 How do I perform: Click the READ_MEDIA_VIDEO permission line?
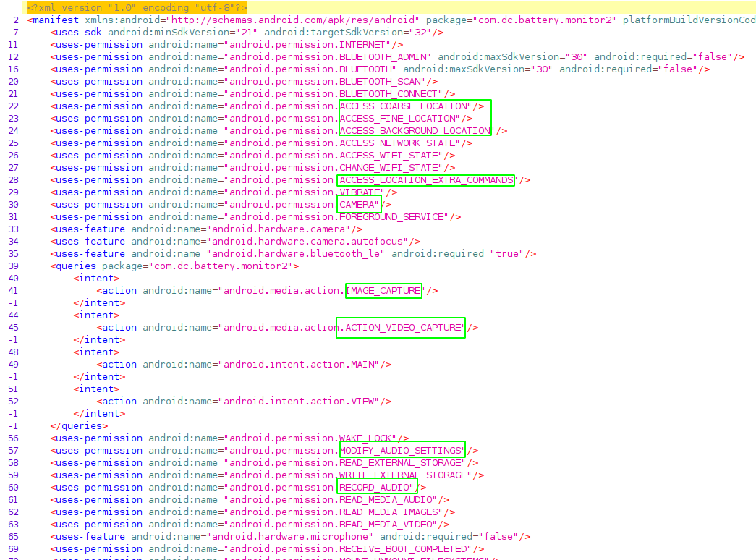[250, 525]
